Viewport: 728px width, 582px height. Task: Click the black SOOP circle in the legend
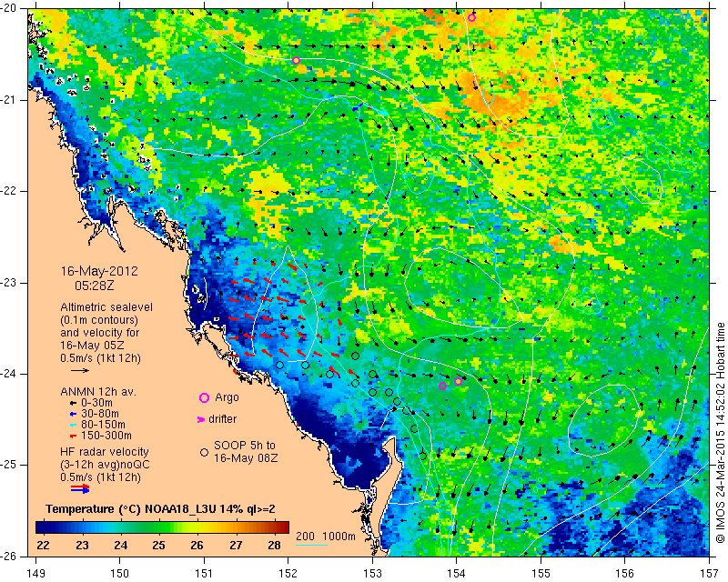coord(204,452)
